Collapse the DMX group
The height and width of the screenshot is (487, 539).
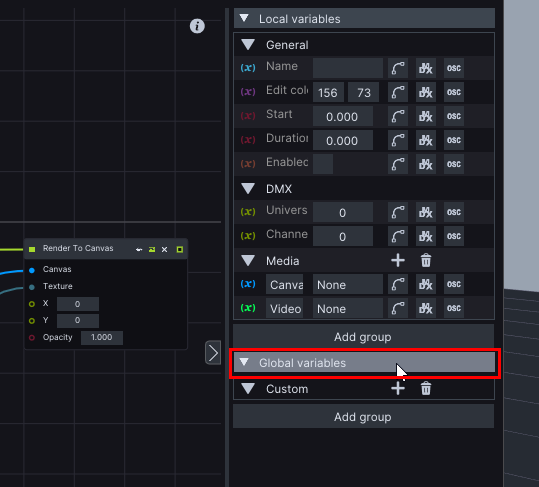pyautogui.click(x=248, y=188)
